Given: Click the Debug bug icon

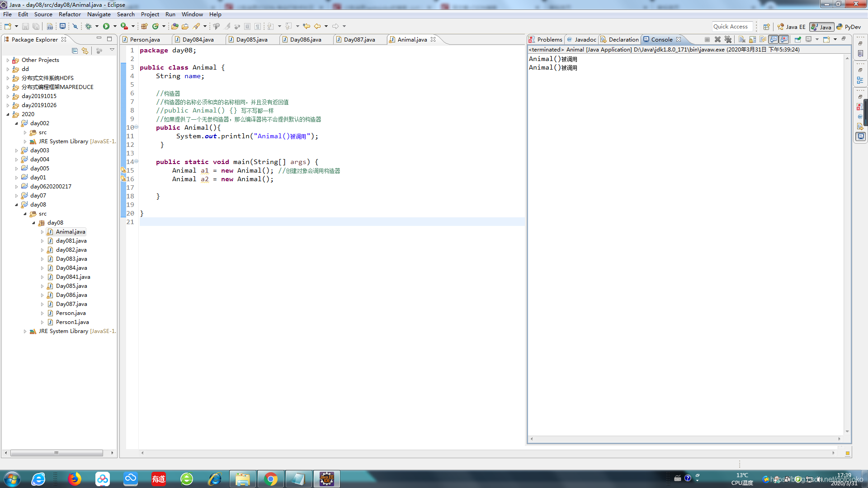Looking at the screenshot, I should pos(88,26).
